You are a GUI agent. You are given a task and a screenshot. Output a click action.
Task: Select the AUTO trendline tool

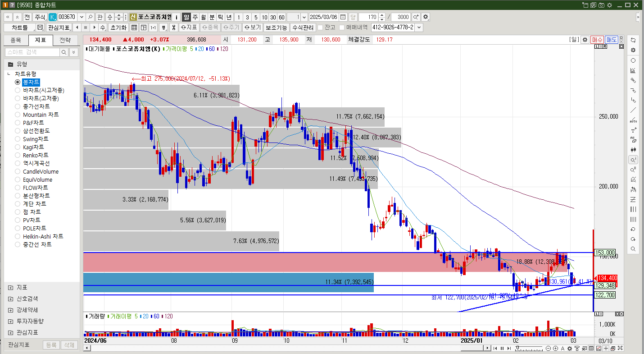point(633,120)
